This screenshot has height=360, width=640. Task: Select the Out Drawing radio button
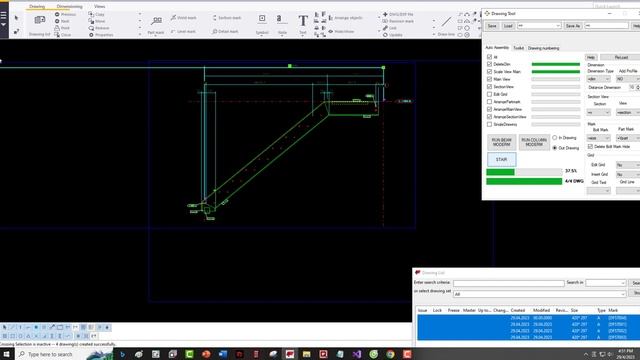click(554, 148)
